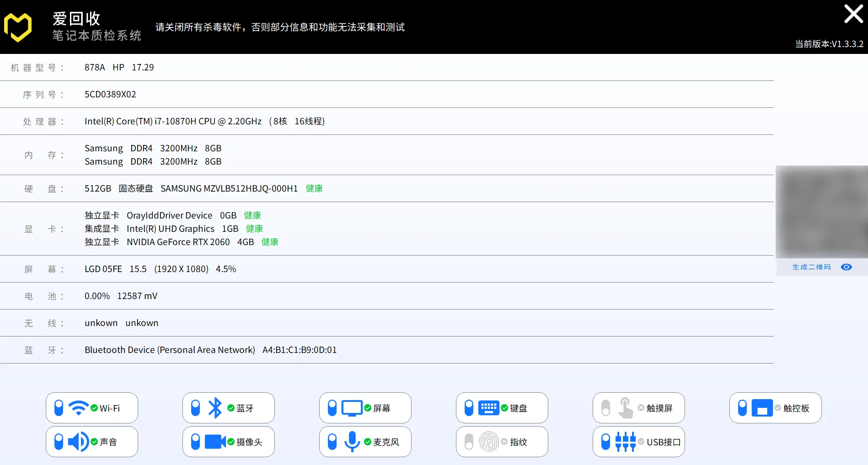Click the camera icon in 摄像头 tile
The image size is (868, 465).
[x=215, y=441]
